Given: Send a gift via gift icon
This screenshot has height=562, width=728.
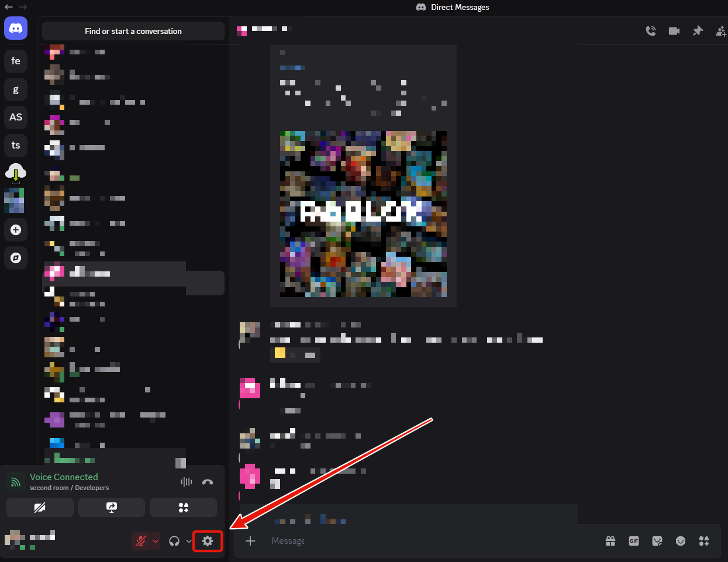Looking at the screenshot, I should pyautogui.click(x=610, y=541).
